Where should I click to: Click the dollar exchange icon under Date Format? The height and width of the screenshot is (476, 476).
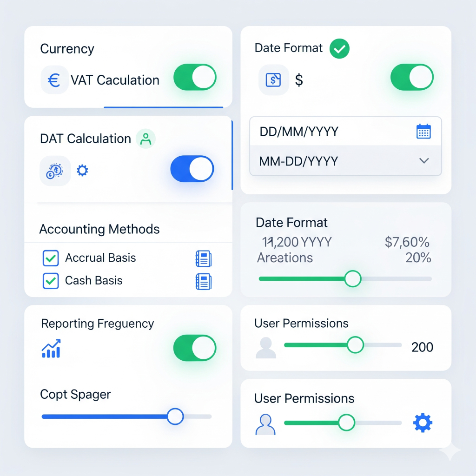pos(273,80)
